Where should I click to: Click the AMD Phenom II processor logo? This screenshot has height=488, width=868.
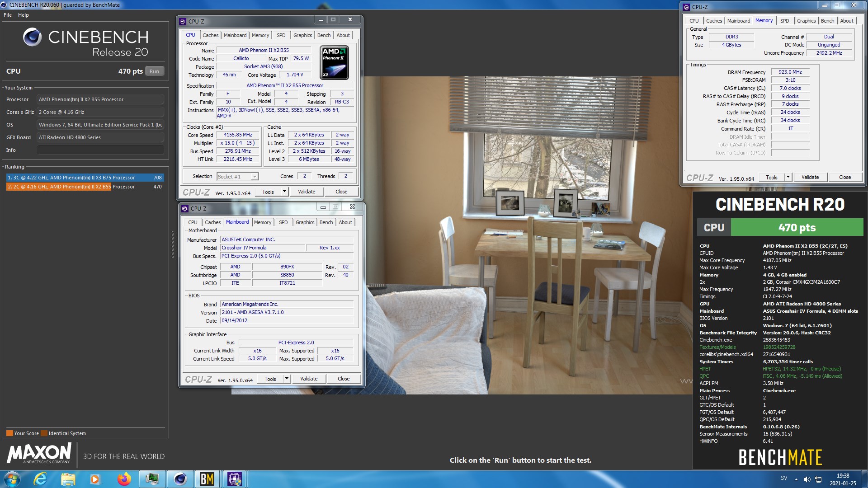[334, 62]
